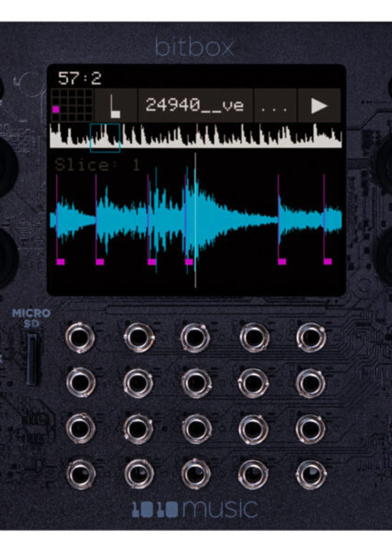Image resolution: width=392 pixels, height=549 pixels.
Task: Select the first magenta slice marker handle
Action: (60, 262)
